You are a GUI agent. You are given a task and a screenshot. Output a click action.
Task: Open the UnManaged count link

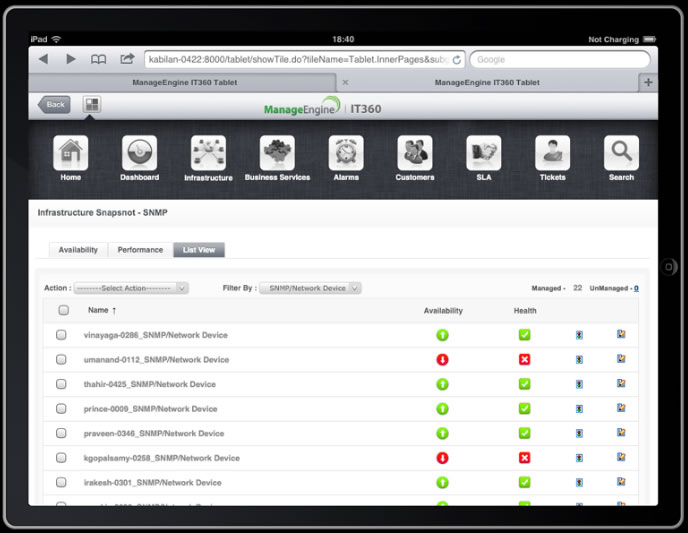(636, 288)
